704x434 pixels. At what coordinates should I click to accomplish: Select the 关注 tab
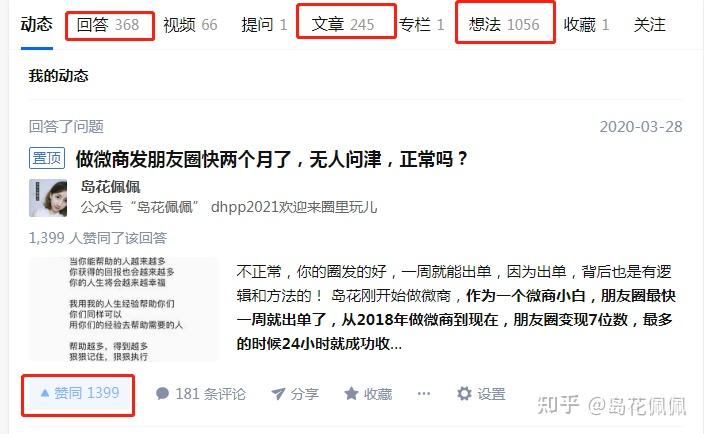click(x=649, y=25)
